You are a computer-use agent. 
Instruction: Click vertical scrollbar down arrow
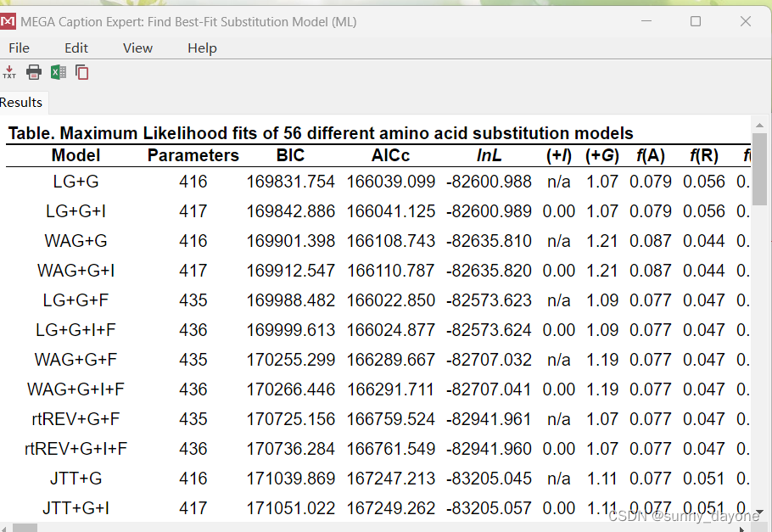pyautogui.click(x=759, y=512)
